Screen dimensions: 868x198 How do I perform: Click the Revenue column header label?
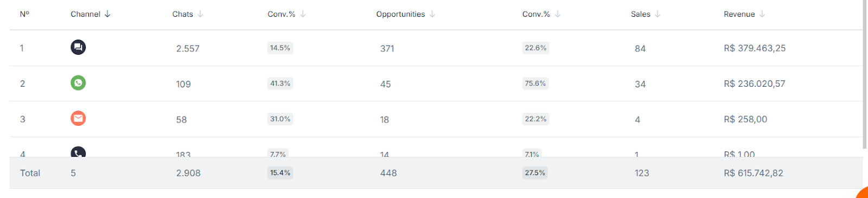739,14
